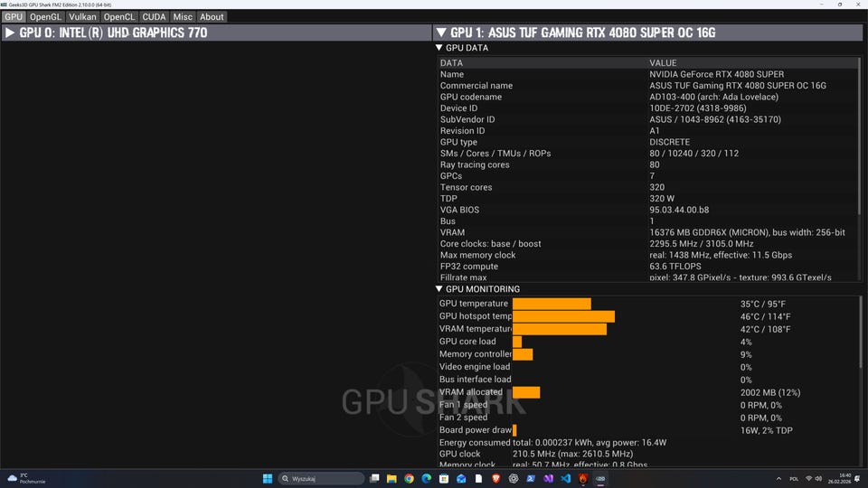The height and width of the screenshot is (488, 868).
Task: Open Microsoft Store from the taskbar
Action: [x=444, y=479]
